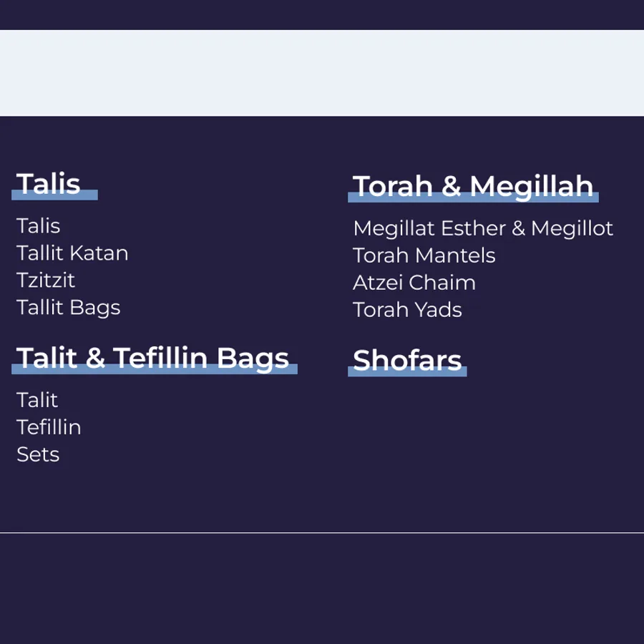Click the blue underline beneath Torah & Megillah

[x=473, y=197]
